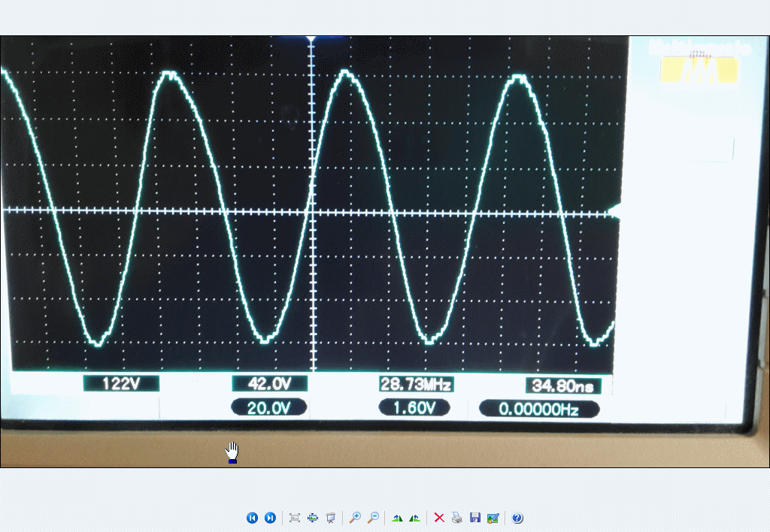Save a copy using the floppy disk icon
This screenshot has width=770, height=532.
tap(474, 518)
